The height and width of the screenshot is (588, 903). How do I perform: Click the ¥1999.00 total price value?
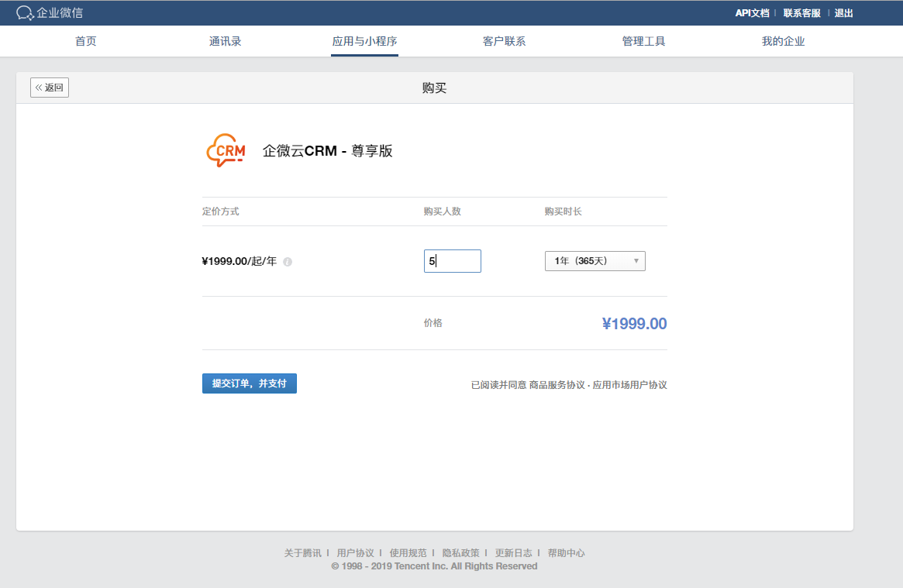coord(634,324)
